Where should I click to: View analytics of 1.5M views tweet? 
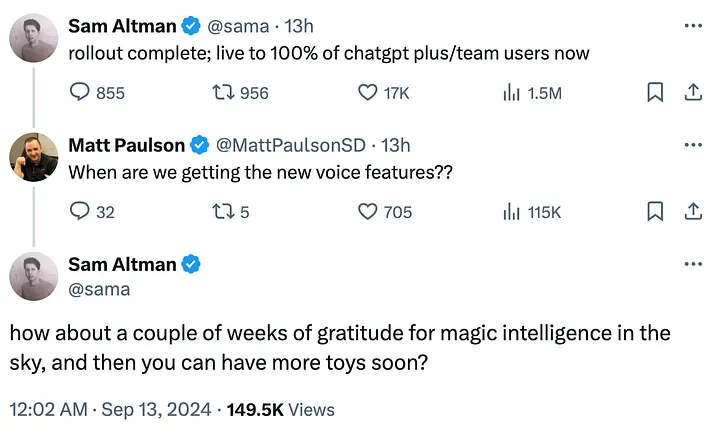pos(512,93)
